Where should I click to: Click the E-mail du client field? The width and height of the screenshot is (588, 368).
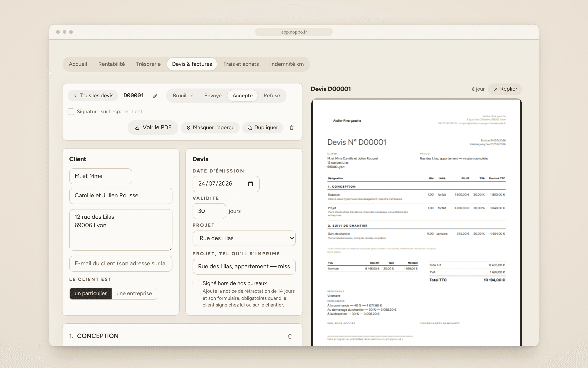(x=121, y=264)
